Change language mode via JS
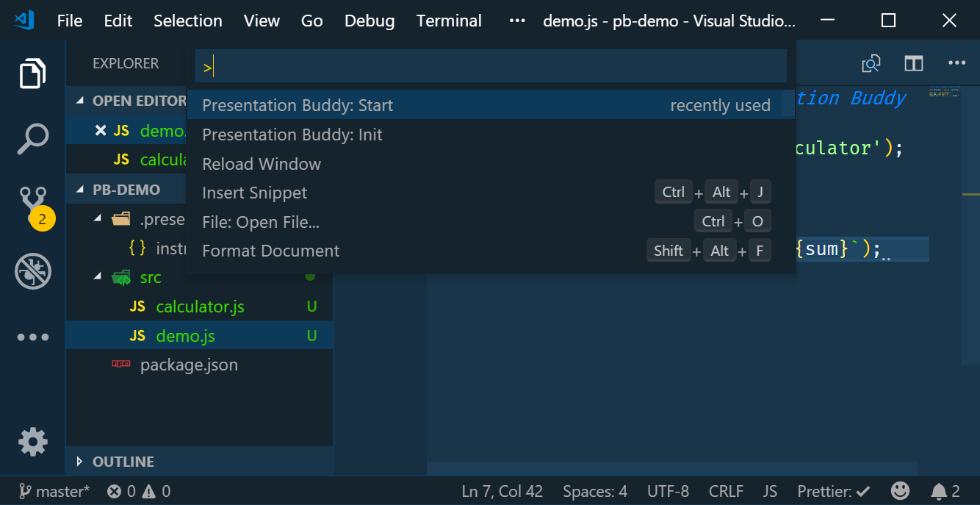This screenshot has width=980, height=505. pyautogui.click(x=770, y=491)
